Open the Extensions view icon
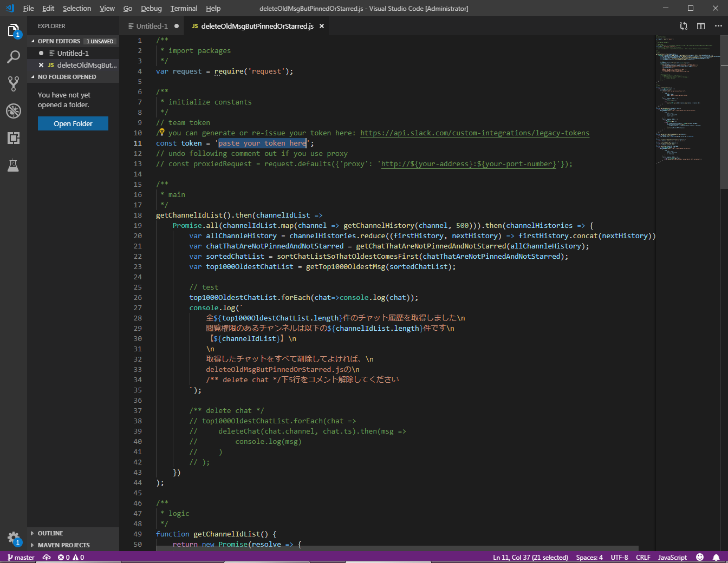This screenshot has height=563, width=728. point(14,138)
